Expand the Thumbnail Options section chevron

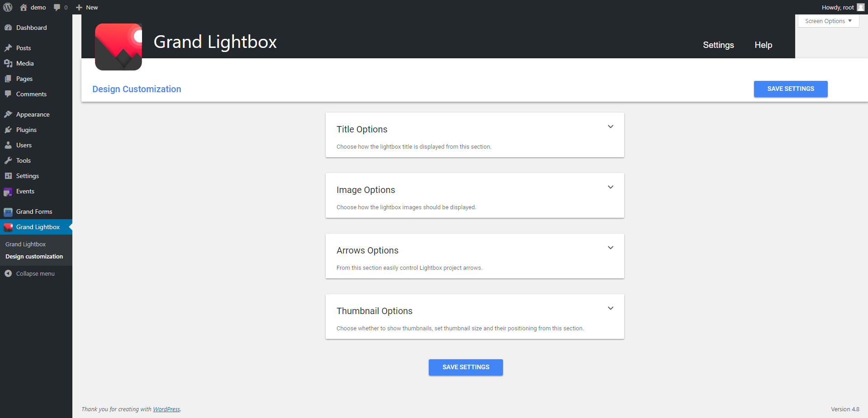click(610, 308)
